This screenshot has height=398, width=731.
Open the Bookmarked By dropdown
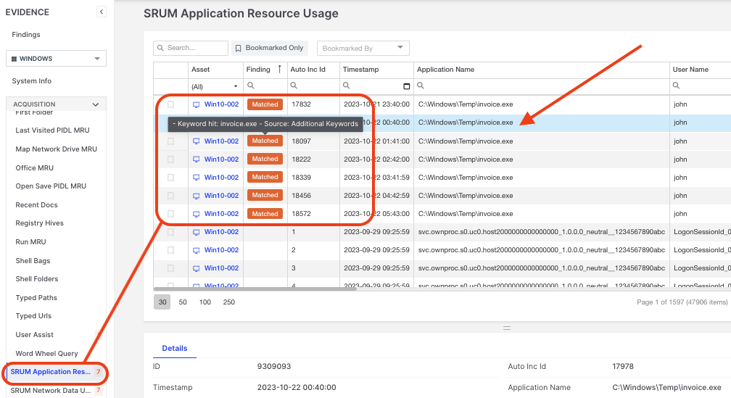coord(363,48)
